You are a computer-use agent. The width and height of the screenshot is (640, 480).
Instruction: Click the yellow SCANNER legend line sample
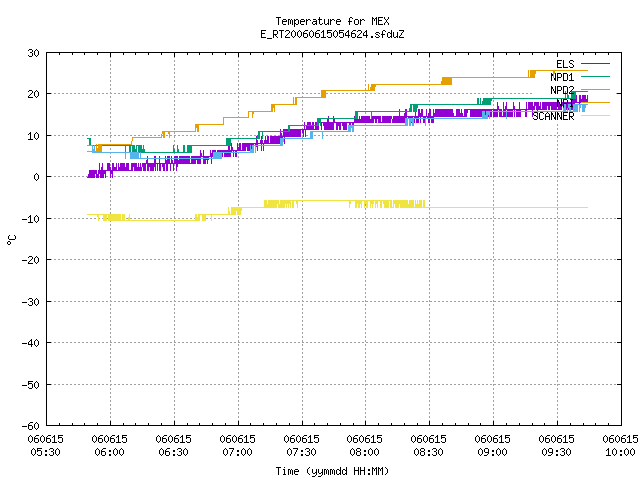point(595,116)
